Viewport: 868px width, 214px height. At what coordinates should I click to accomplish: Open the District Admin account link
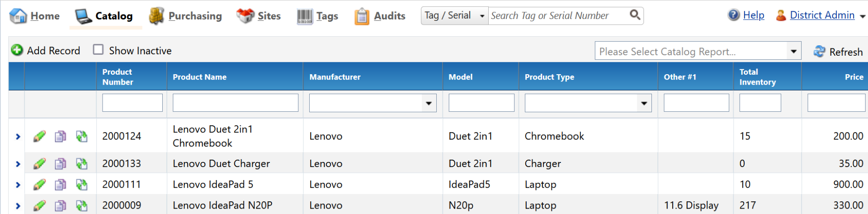coord(822,15)
